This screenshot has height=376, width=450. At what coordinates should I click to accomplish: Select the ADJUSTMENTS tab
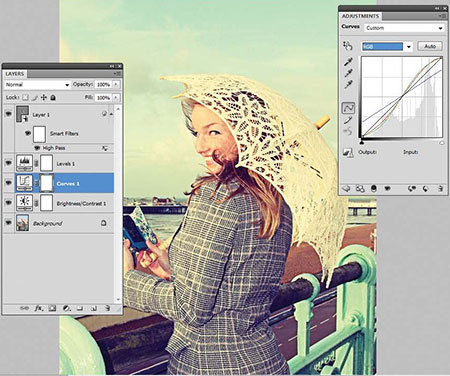click(x=360, y=16)
